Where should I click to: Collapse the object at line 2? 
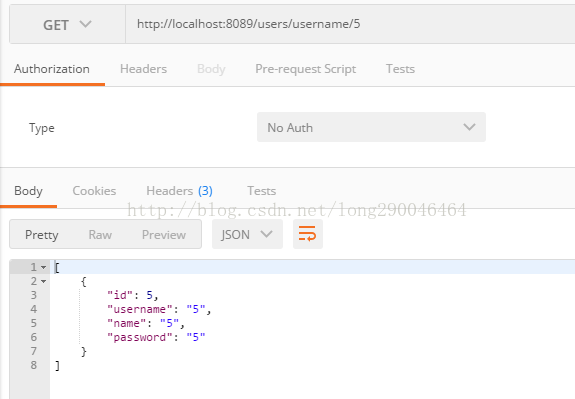pos(43,281)
